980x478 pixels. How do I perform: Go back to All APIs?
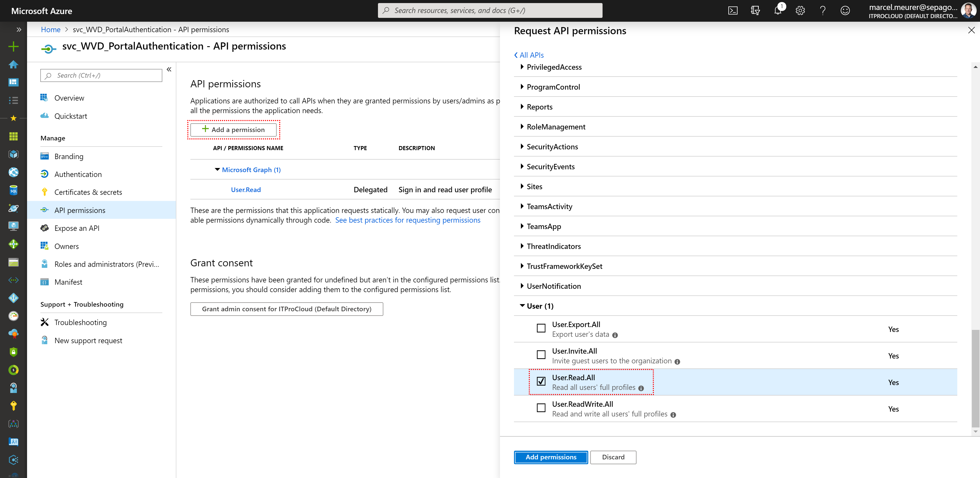pyautogui.click(x=529, y=55)
